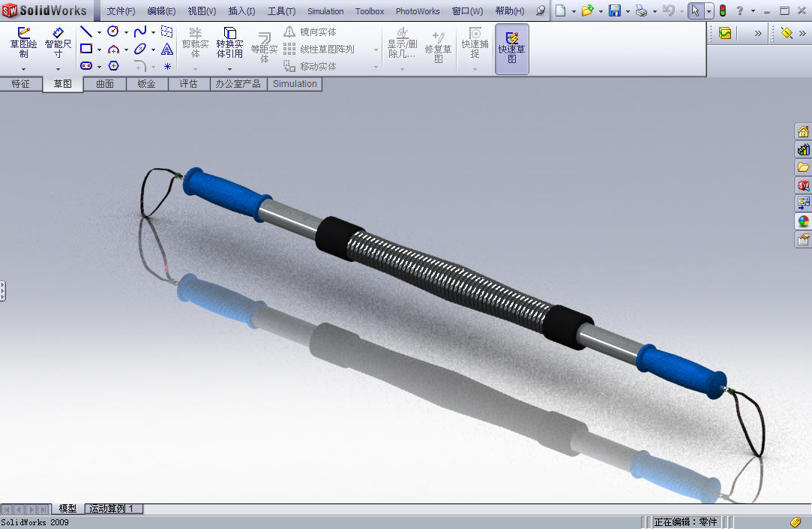
Task: Open the 文件(F) menu
Action: click(x=121, y=11)
